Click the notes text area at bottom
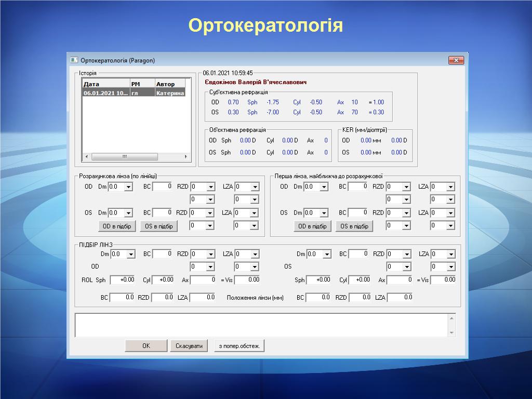Screen dimensions: 532x399 [260, 325]
